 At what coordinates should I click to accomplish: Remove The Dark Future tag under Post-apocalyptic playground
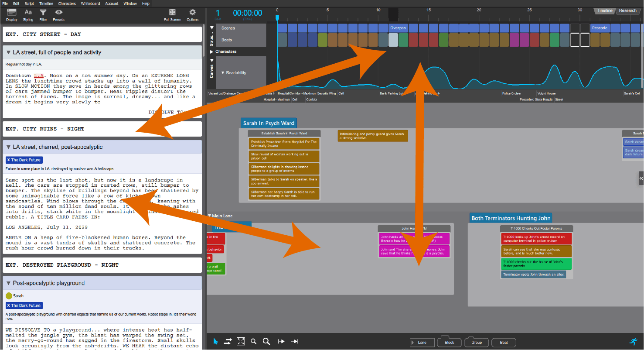[x=8, y=305]
